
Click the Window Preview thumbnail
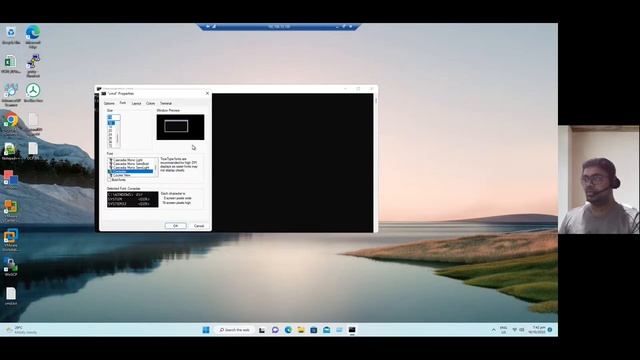tap(180, 127)
